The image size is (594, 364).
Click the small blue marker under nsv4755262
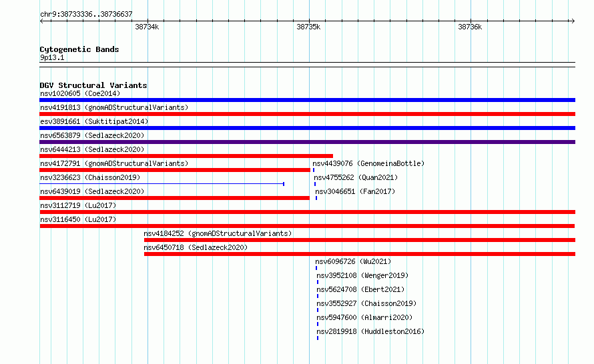[x=315, y=184]
